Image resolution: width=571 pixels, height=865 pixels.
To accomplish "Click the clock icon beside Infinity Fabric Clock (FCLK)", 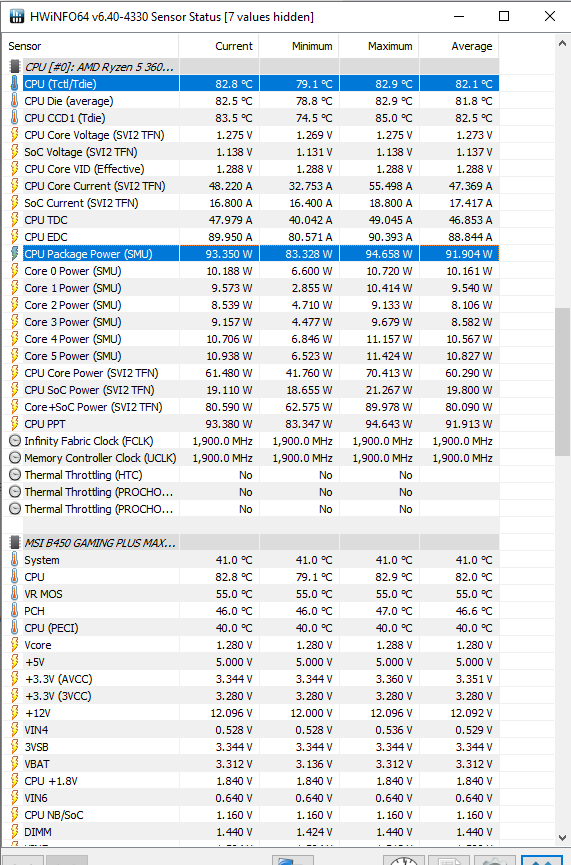I will pyautogui.click(x=15, y=441).
